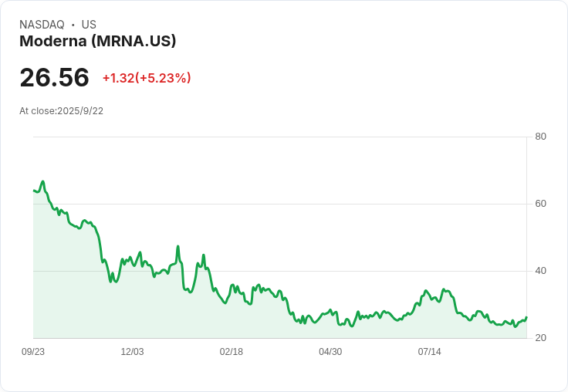Pick the 02/18 x-axis date label
Image resolution: width=568 pixels, height=392 pixels.
(231, 352)
